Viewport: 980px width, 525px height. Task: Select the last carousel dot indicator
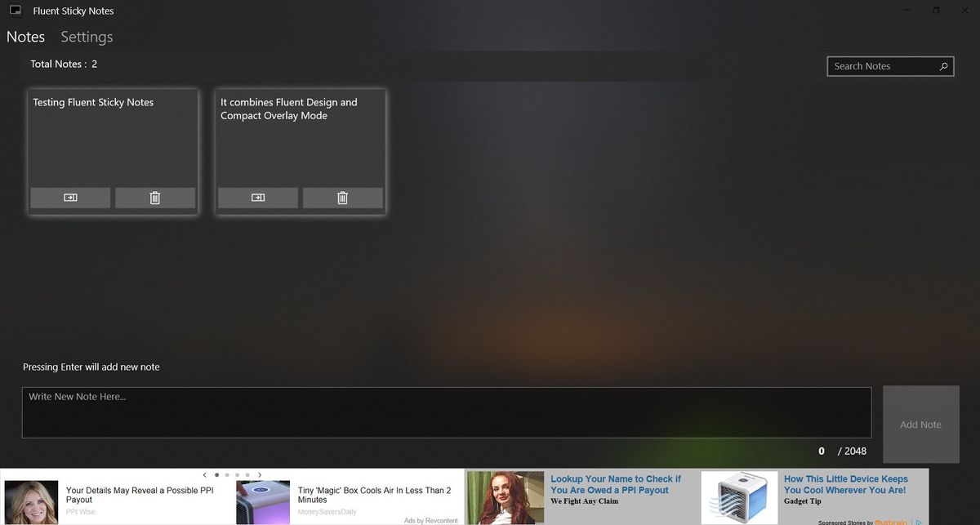click(x=247, y=474)
